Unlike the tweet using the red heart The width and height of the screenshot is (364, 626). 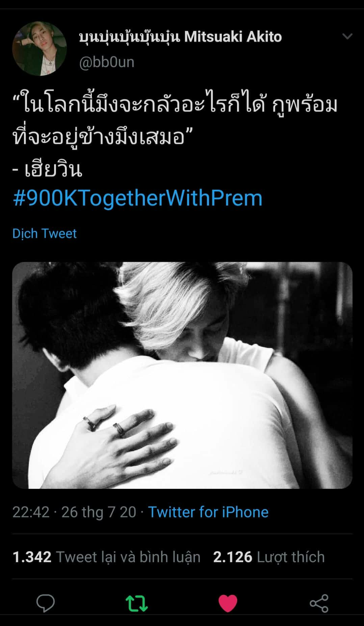pyautogui.click(x=228, y=603)
